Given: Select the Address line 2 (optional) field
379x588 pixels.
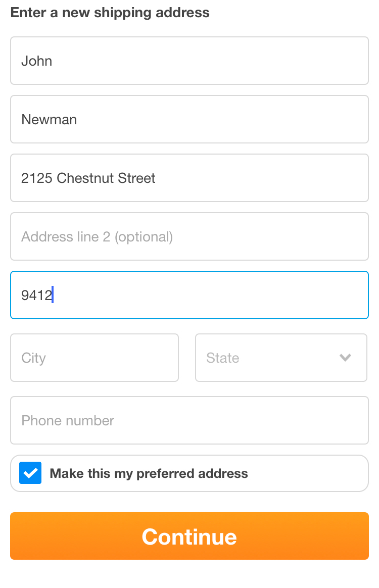Looking at the screenshot, I should pos(189,236).
